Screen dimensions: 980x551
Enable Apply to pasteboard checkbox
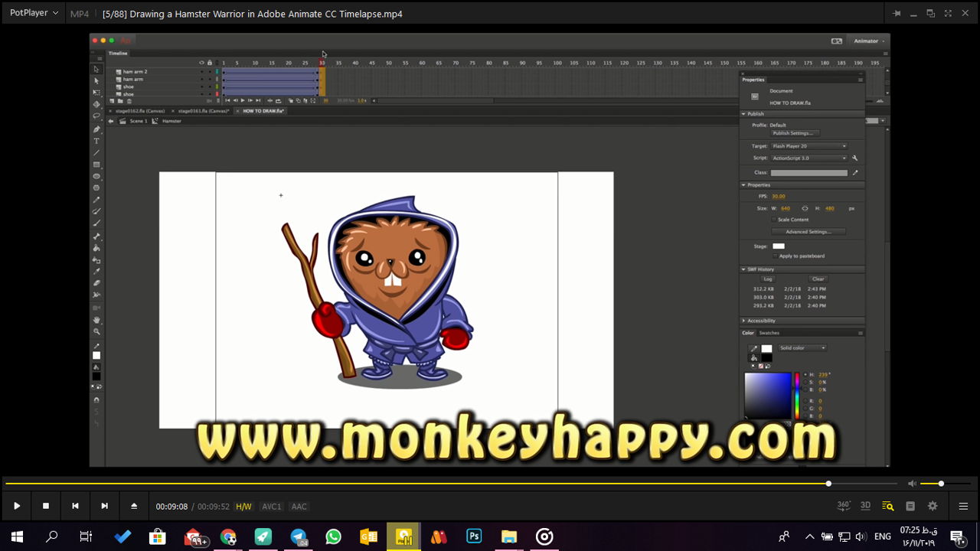click(x=774, y=256)
